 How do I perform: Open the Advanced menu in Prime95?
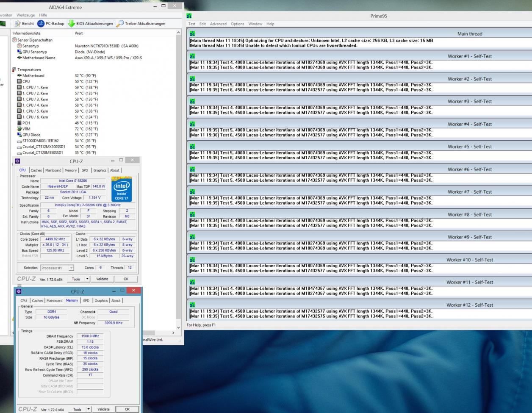point(218,24)
